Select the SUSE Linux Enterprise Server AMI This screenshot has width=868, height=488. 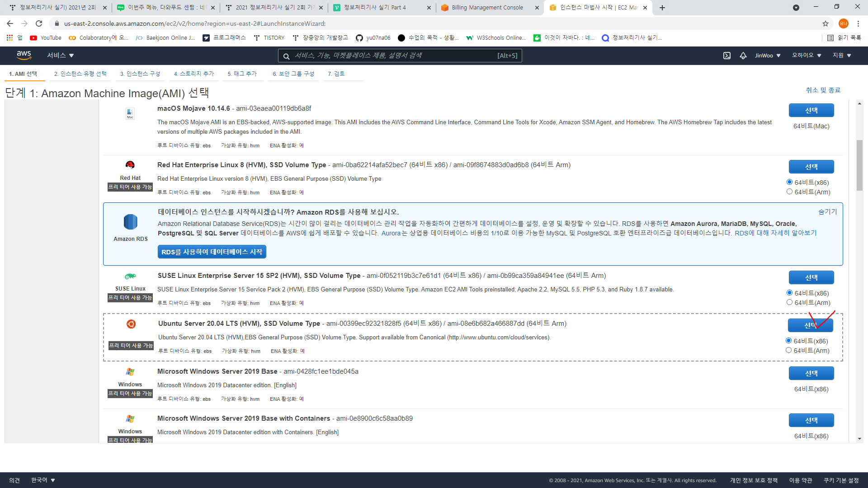(811, 278)
